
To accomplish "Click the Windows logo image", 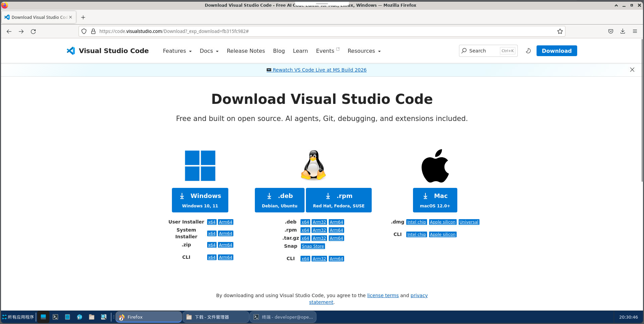I will [x=200, y=166].
